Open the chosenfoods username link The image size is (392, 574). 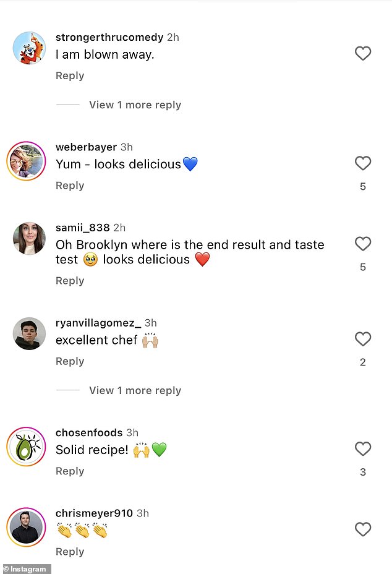pyautogui.click(x=89, y=433)
